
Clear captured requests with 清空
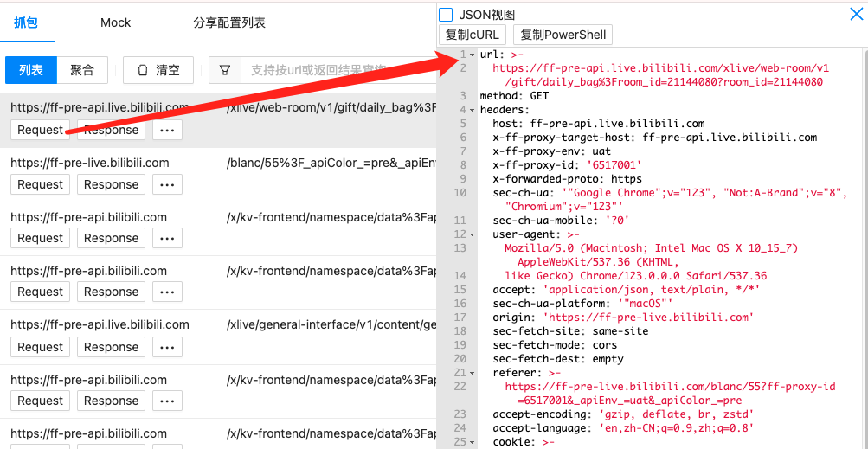[x=158, y=70]
